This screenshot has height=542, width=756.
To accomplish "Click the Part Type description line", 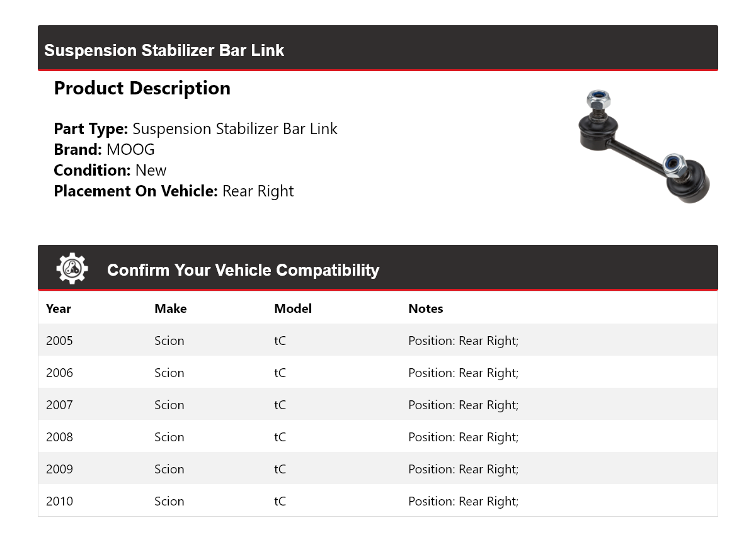I will (x=196, y=128).
